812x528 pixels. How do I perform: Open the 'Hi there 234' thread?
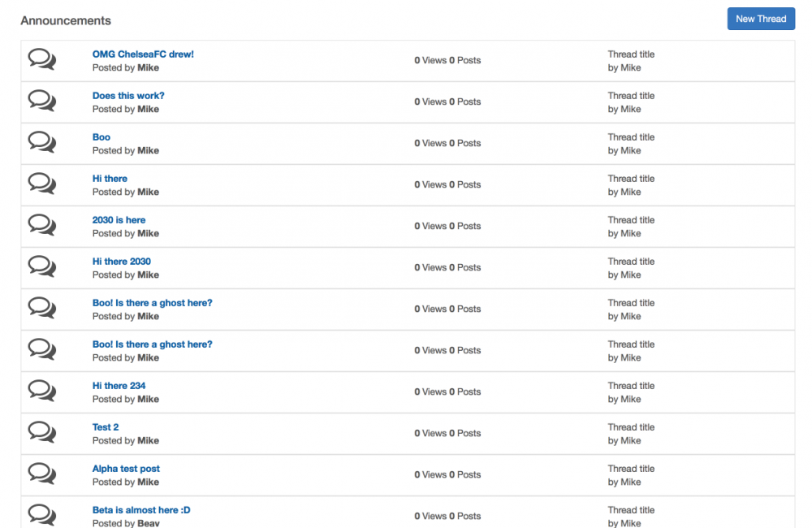(x=119, y=386)
